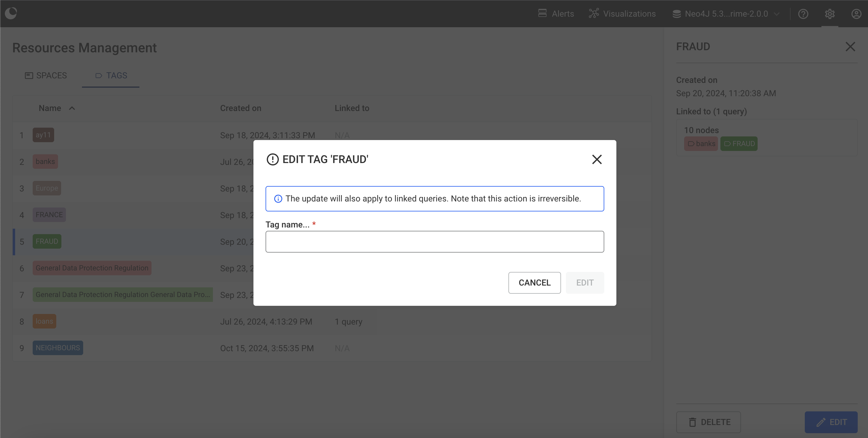Click the pencil icon on the EDIT button

tap(820, 422)
